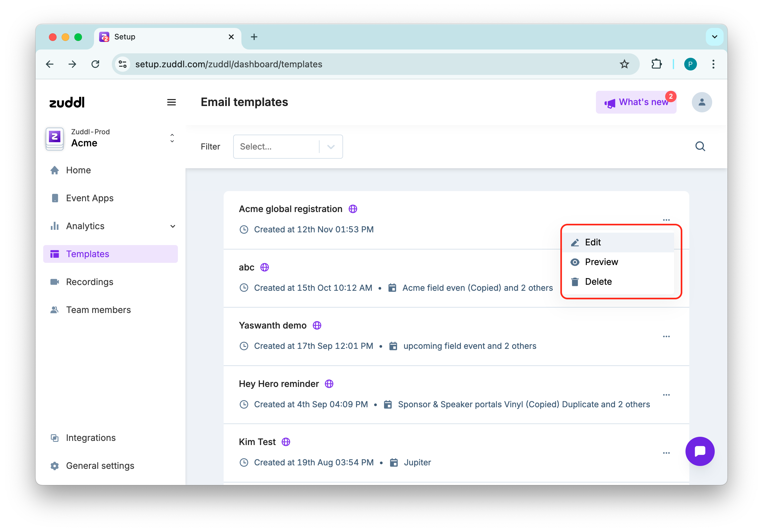Open three-dot menu for Kim Test

point(666,453)
